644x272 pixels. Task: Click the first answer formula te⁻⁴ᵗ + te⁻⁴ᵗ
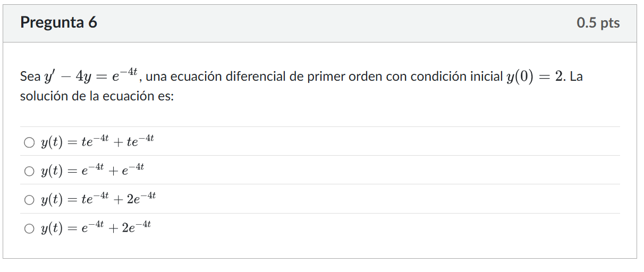97,142
